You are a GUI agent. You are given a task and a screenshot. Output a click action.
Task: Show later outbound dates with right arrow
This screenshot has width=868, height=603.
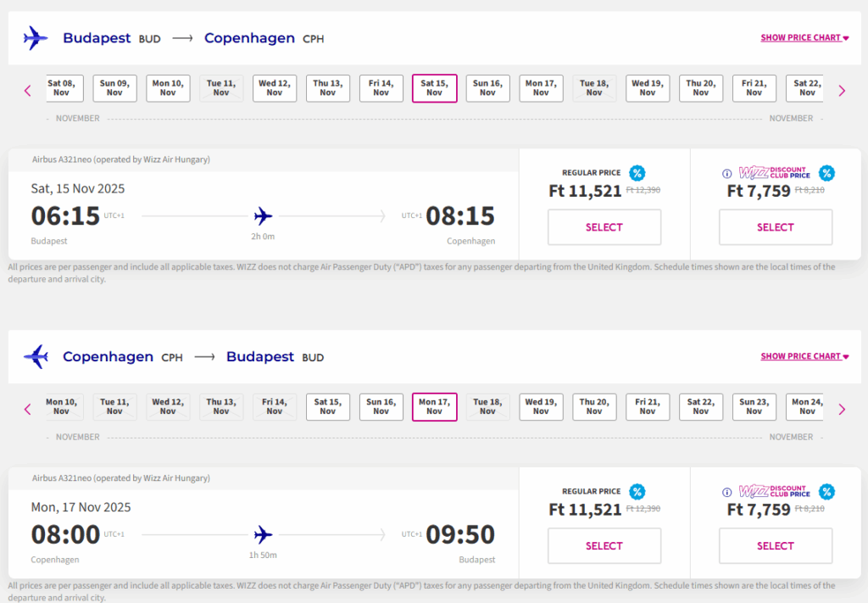[842, 90]
